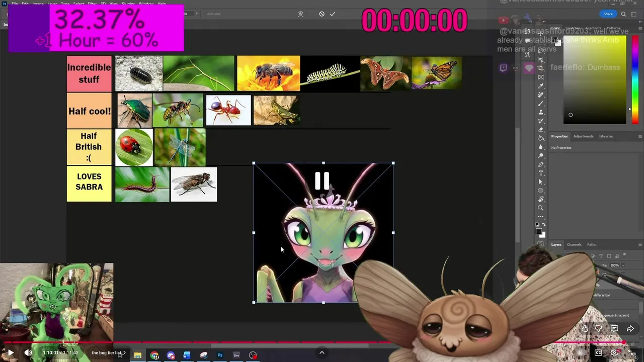Select the Path Selection tool

pos(541,182)
